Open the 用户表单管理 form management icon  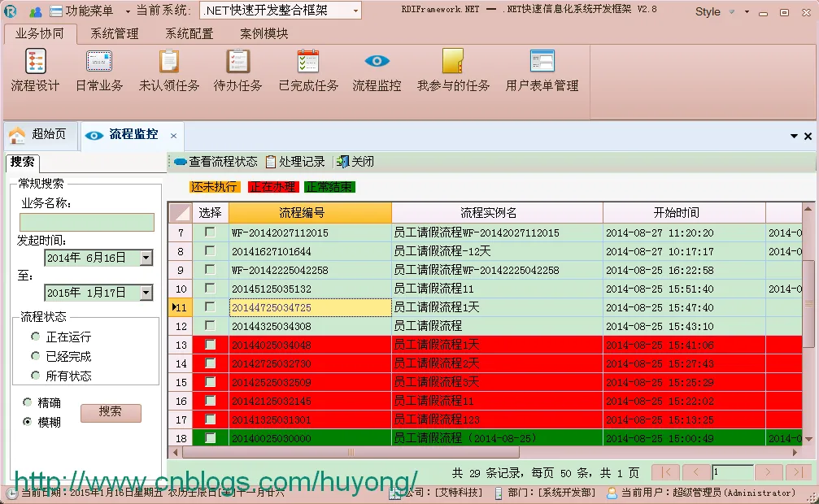(x=542, y=61)
